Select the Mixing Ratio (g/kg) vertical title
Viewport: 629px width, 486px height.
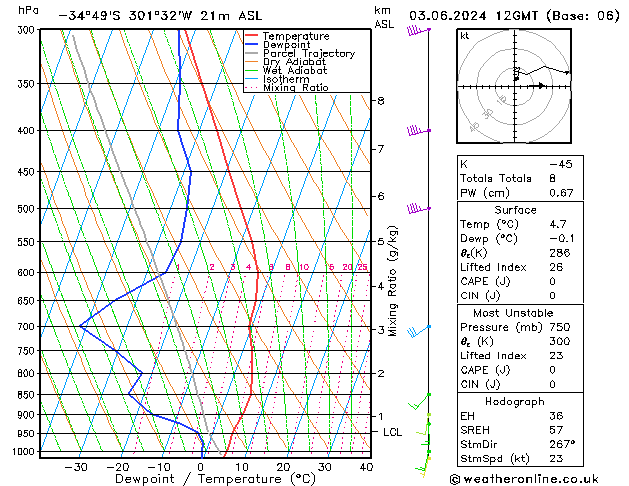[392, 281]
